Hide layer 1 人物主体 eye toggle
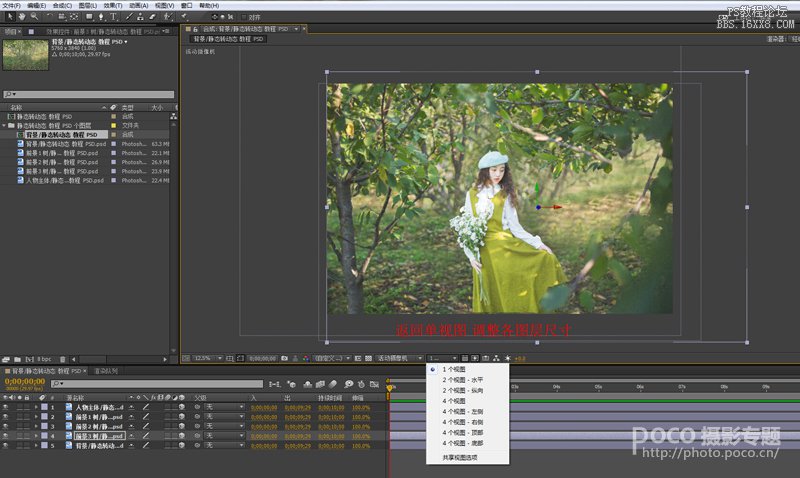Viewport: 800px width, 478px height. click(6, 407)
